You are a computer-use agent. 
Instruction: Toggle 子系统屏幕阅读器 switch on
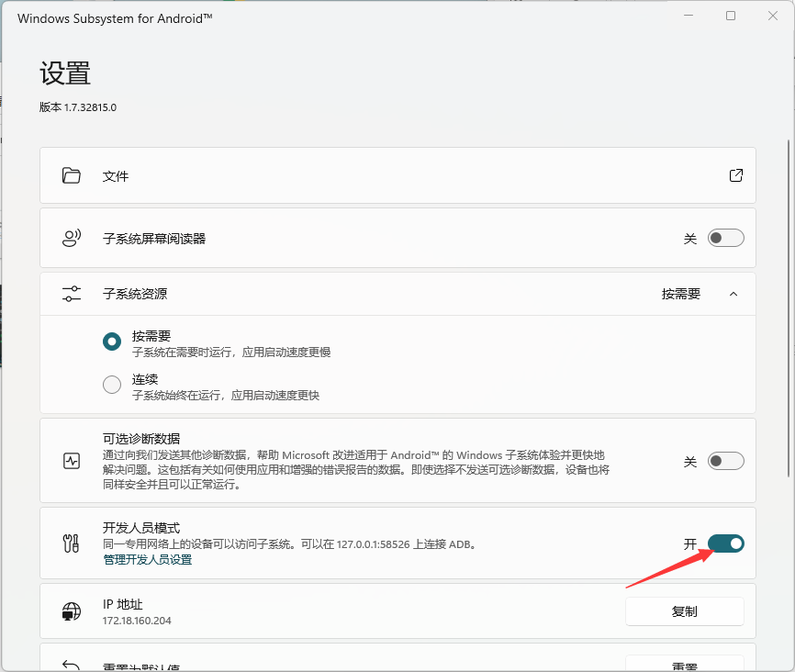point(725,238)
